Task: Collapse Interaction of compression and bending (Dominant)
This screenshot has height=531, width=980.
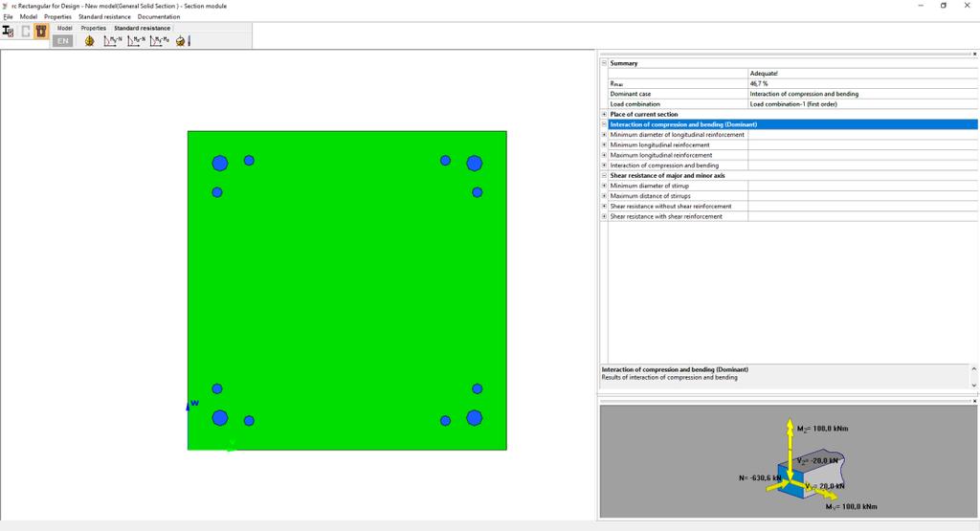Action: coord(605,124)
